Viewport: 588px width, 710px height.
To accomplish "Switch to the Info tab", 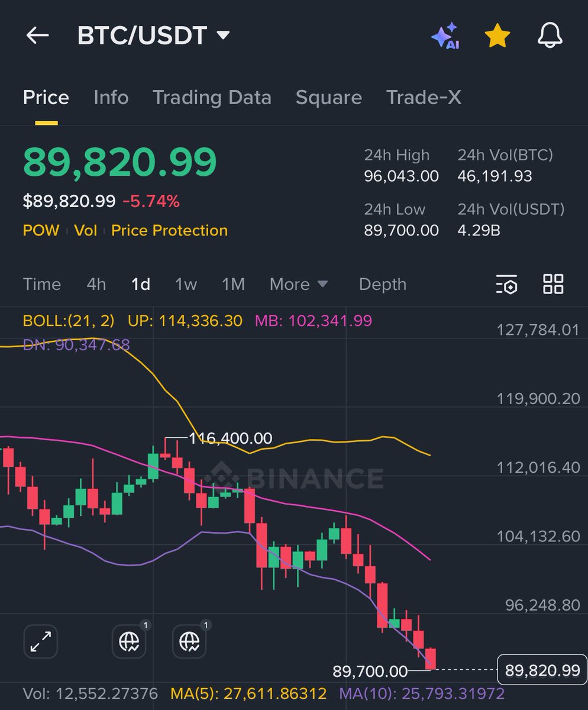I will (x=111, y=98).
